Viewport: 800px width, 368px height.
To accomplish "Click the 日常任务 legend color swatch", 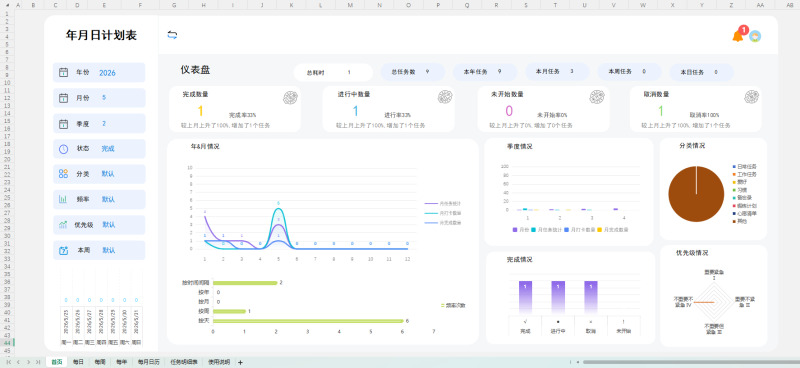I will pos(734,167).
